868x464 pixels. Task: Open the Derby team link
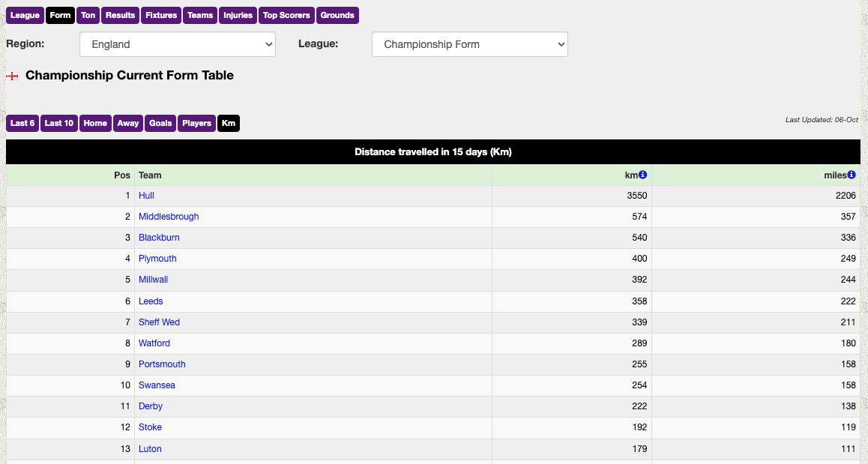pyautogui.click(x=150, y=406)
